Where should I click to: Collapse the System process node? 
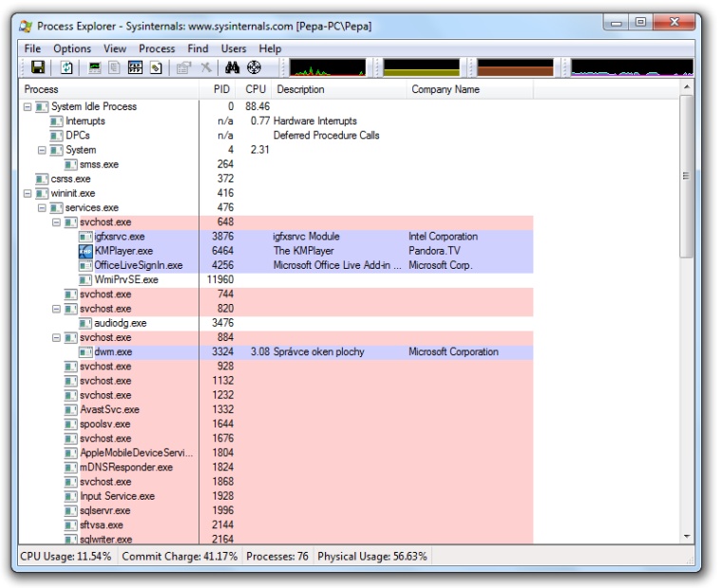[x=42, y=150]
